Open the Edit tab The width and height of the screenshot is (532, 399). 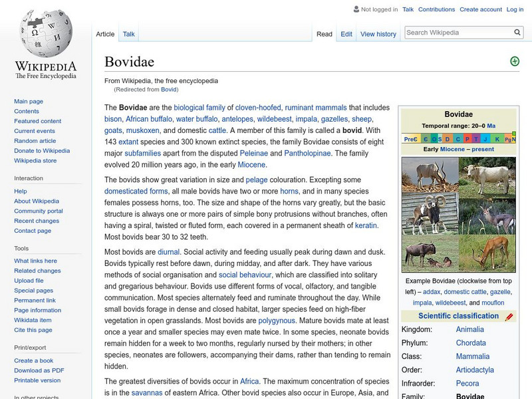346,33
